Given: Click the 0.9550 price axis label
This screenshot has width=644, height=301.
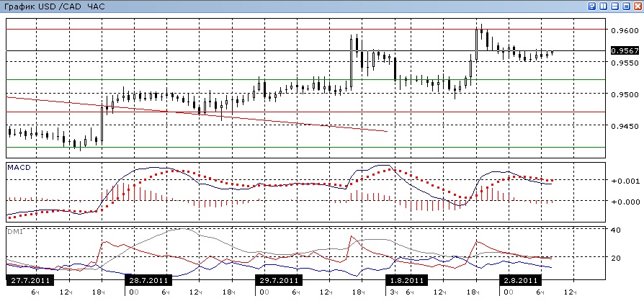Looking at the screenshot, I should (x=625, y=63).
